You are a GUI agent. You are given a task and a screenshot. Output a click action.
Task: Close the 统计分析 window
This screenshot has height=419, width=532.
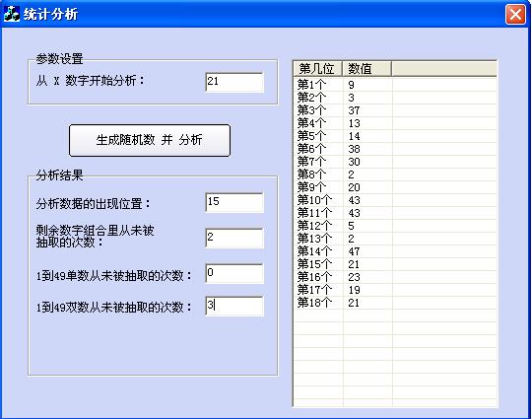pos(515,15)
